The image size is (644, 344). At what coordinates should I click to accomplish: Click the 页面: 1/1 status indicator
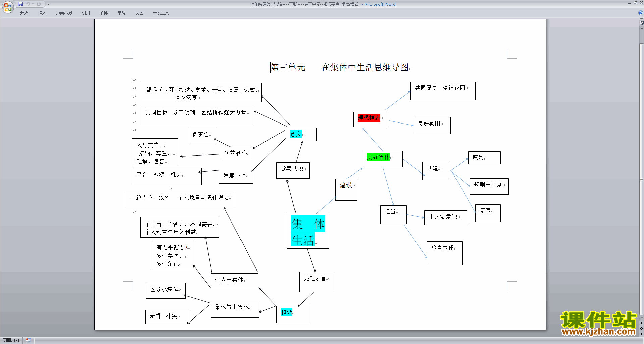(11, 340)
